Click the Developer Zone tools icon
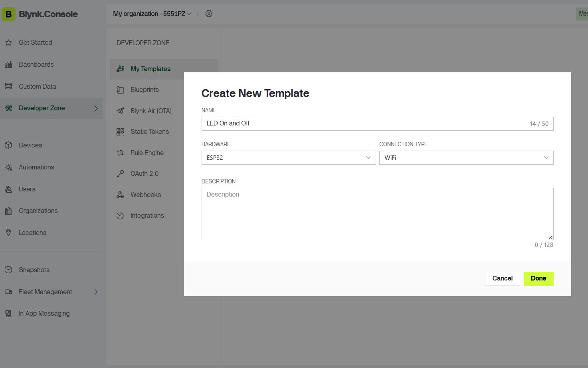588x368 pixels. pos(8,108)
